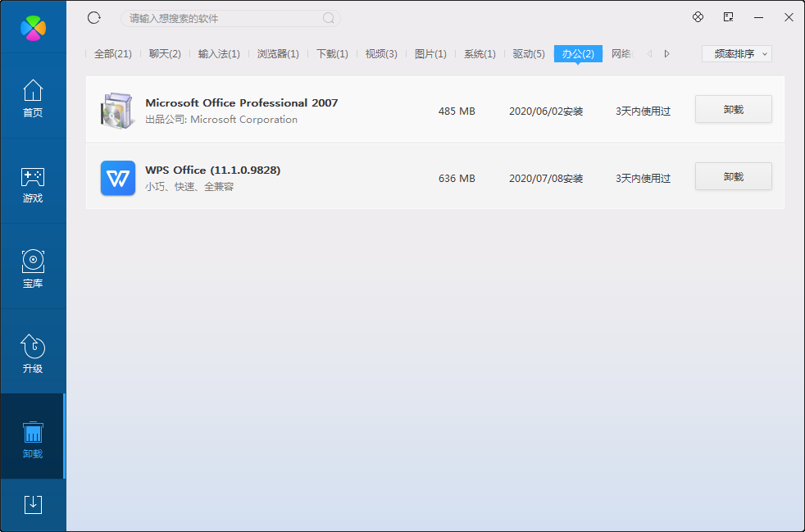Viewport: 805px width, 532px height.
Task: Switch to the 全部(21) tab
Action: coord(113,54)
